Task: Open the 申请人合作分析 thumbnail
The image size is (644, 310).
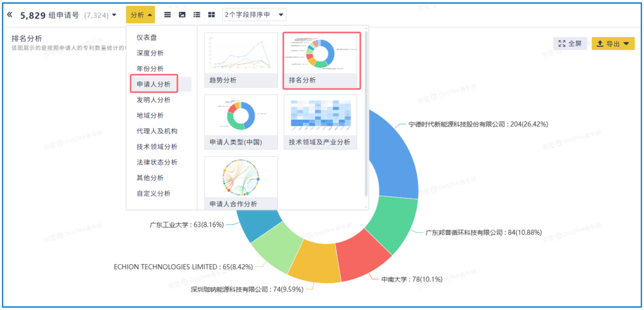Action: (x=241, y=183)
